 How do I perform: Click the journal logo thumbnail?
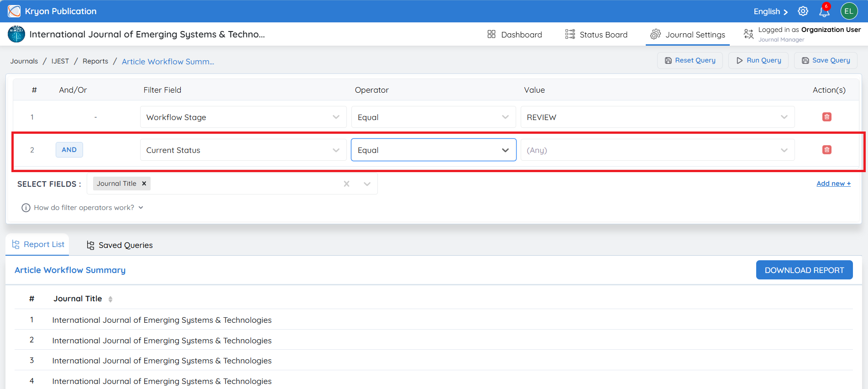tap(16, 34)
